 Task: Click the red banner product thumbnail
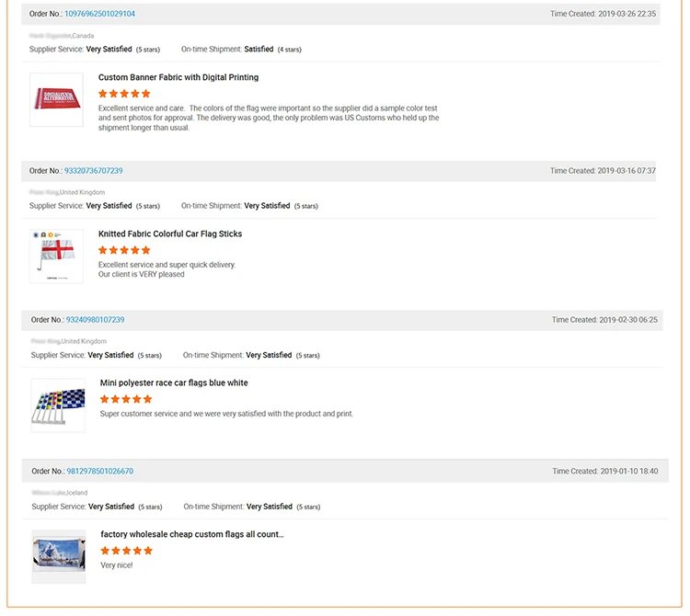click(56, 99)
